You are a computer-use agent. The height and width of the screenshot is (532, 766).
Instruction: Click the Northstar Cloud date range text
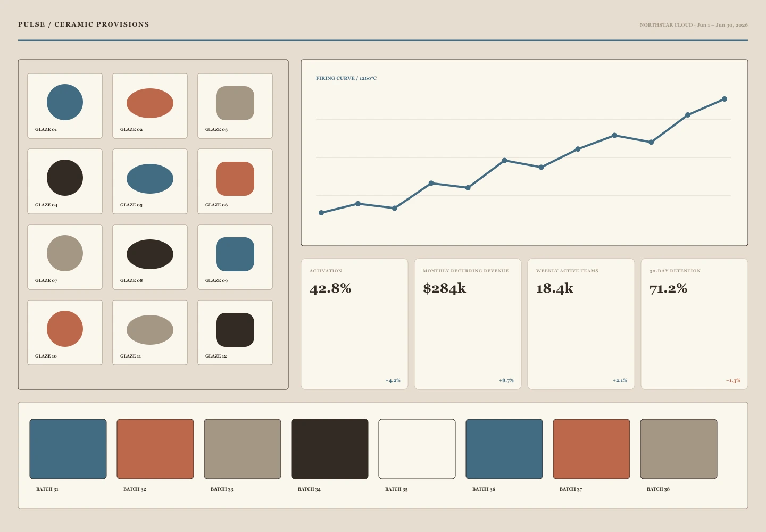tap(694, 25)
